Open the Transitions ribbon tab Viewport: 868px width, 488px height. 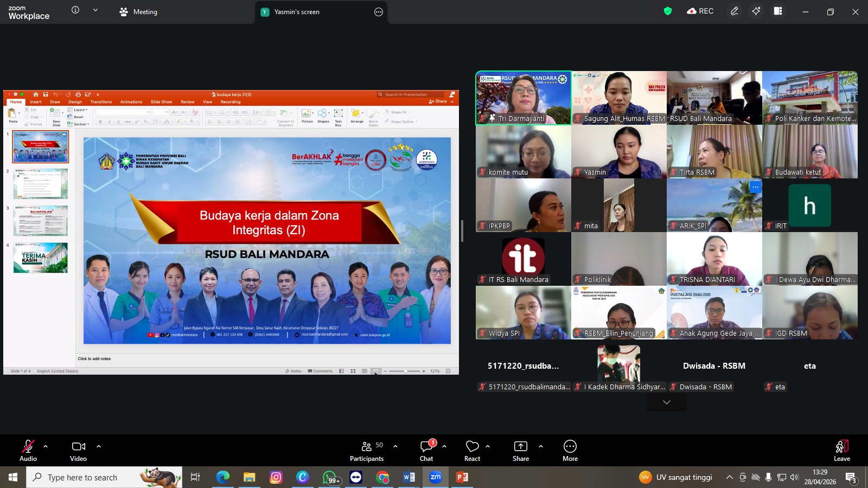(101, 102)
